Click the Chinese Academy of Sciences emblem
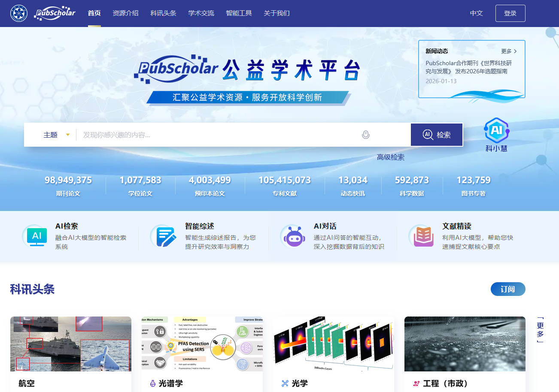Image resolution: width=559 pixels, height=392 pixels. click(x=19, y=13)
